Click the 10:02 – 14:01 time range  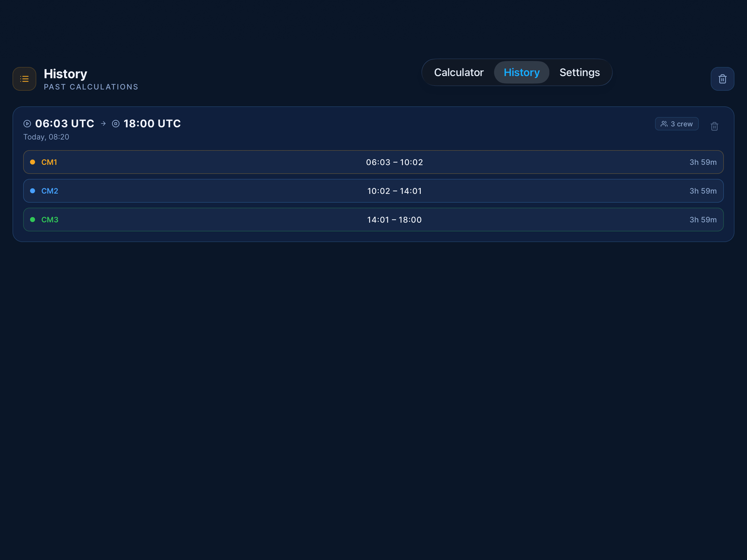tap(394, 191)
